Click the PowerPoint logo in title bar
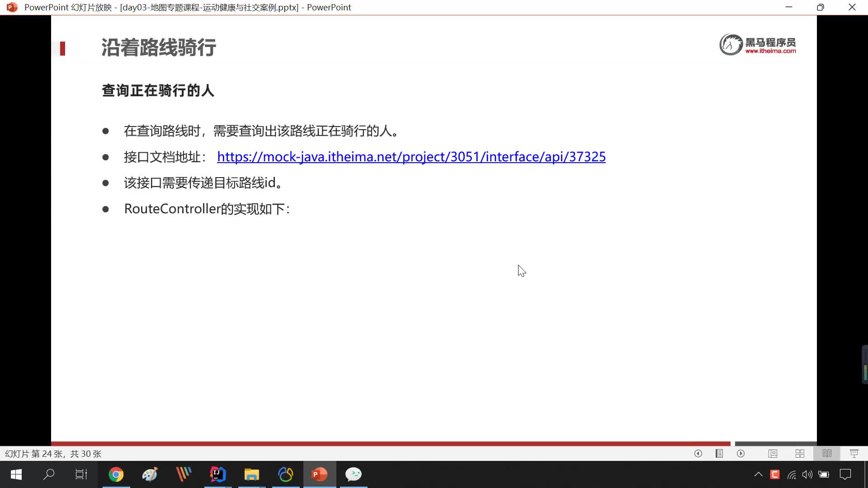 tap(12, 7)
